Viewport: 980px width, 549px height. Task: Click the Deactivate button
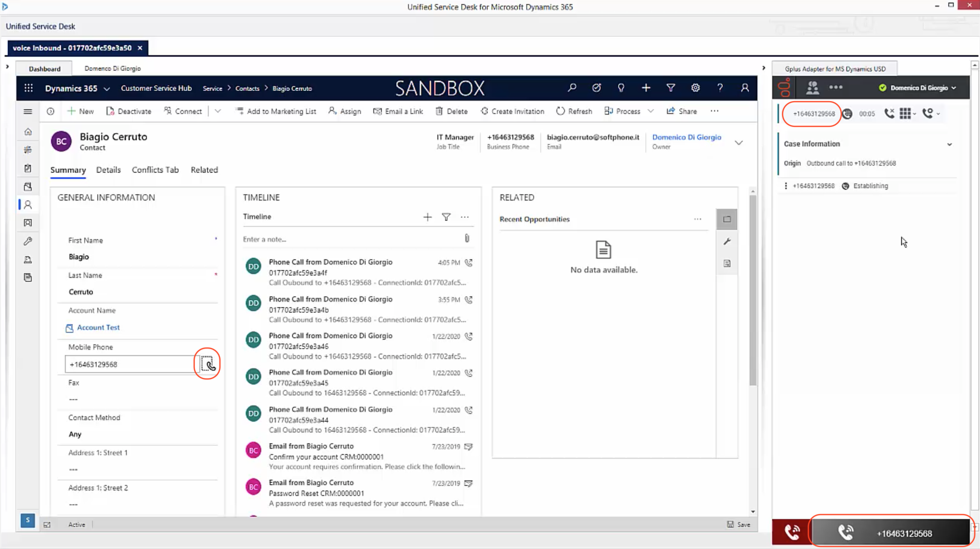pyautogui.click(x=129, y=111)
